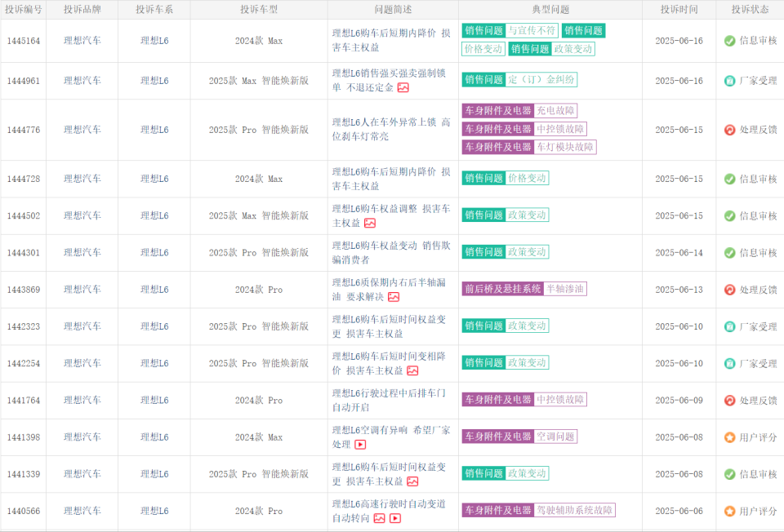Open image icon in complaint 1444502 description
784x532 pixels.
(370, 224)
